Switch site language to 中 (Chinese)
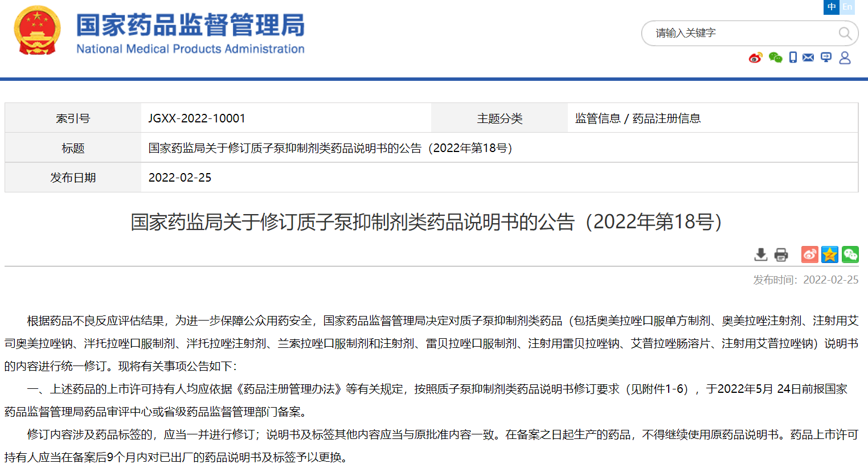 832,7
